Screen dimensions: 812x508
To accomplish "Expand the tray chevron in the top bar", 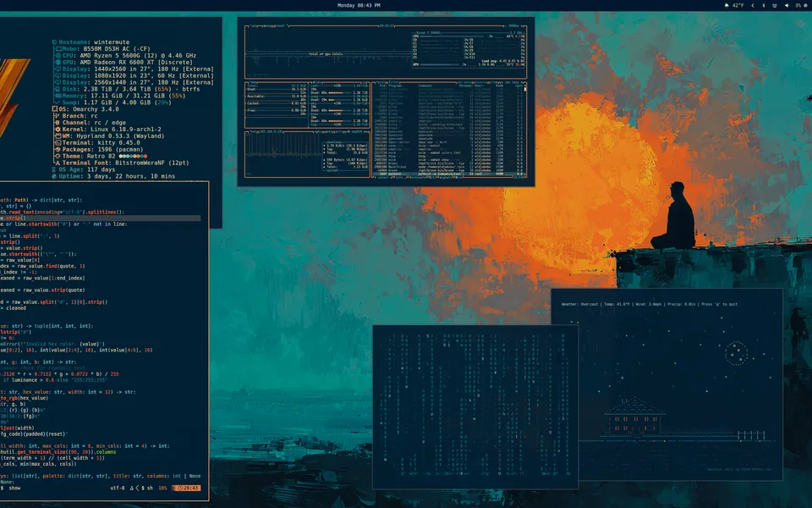I will pyautogui.click(x=753, y=5).
